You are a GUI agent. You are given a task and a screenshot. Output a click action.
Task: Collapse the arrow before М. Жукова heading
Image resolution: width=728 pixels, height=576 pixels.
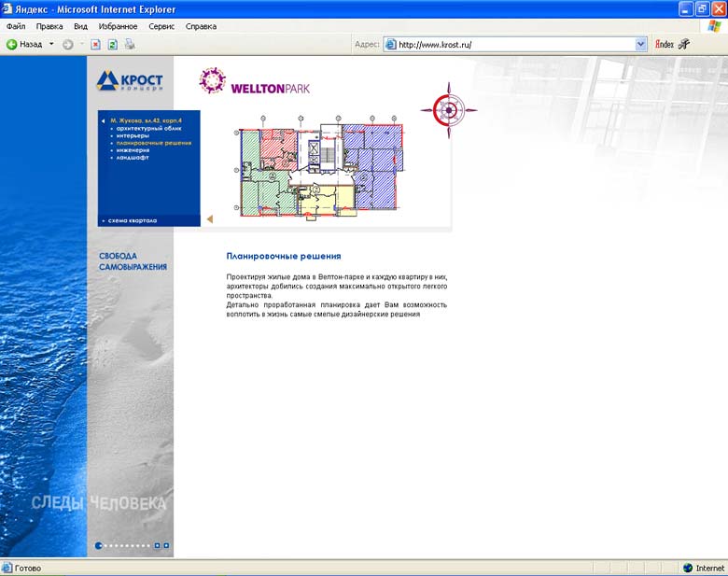click(x=103, y=120)
